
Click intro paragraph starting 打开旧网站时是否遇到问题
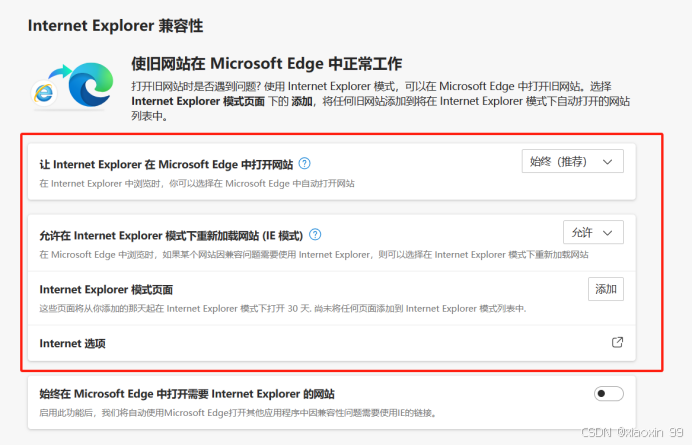point(380,101)
